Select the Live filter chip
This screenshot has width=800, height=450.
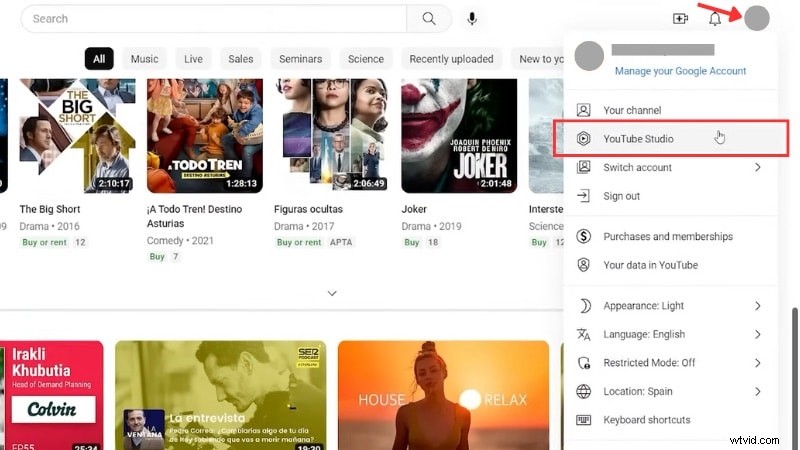(193, 59)
